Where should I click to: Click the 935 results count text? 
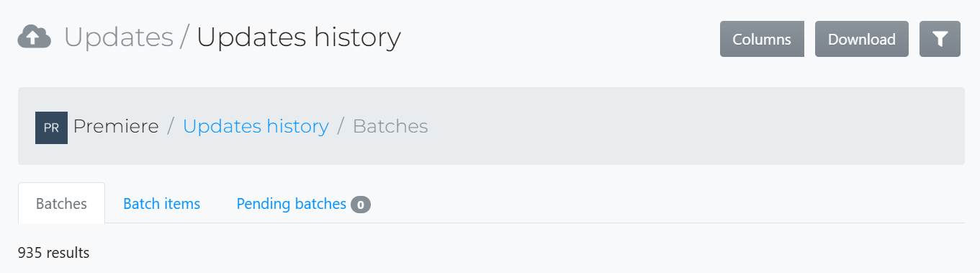[54, 253]
